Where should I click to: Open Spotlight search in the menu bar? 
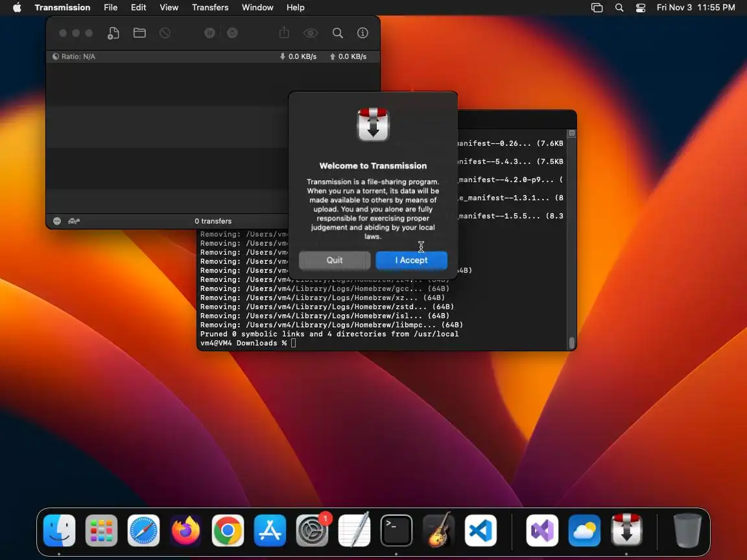point(619,8)
